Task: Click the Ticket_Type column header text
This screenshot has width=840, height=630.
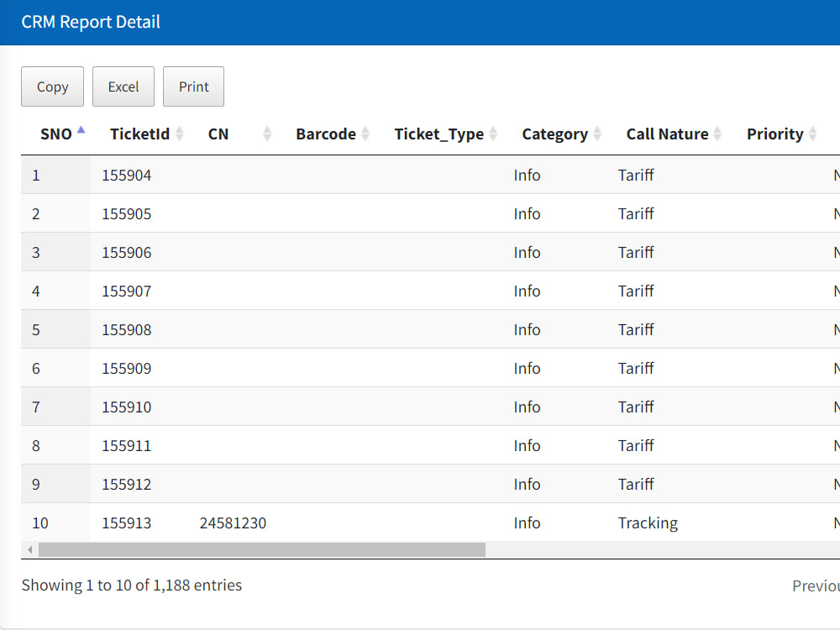Action: coord(438,134)
